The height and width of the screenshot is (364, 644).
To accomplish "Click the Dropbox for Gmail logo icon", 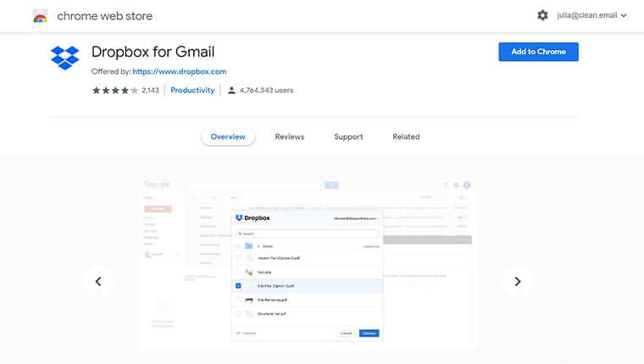I will [65, 58].
